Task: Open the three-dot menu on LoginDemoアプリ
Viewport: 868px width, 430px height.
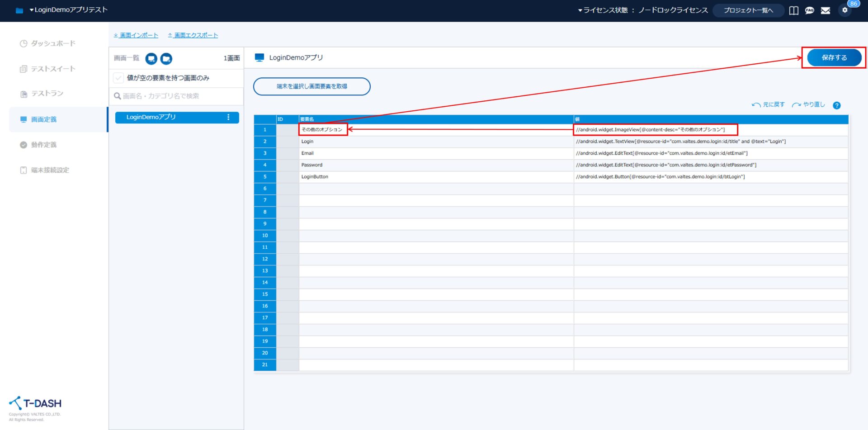Action: click(x=228, y=117)
